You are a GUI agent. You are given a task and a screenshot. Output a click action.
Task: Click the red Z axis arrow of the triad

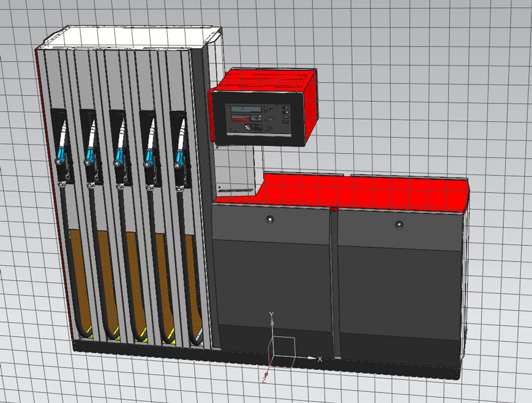[x=265, y=375]
